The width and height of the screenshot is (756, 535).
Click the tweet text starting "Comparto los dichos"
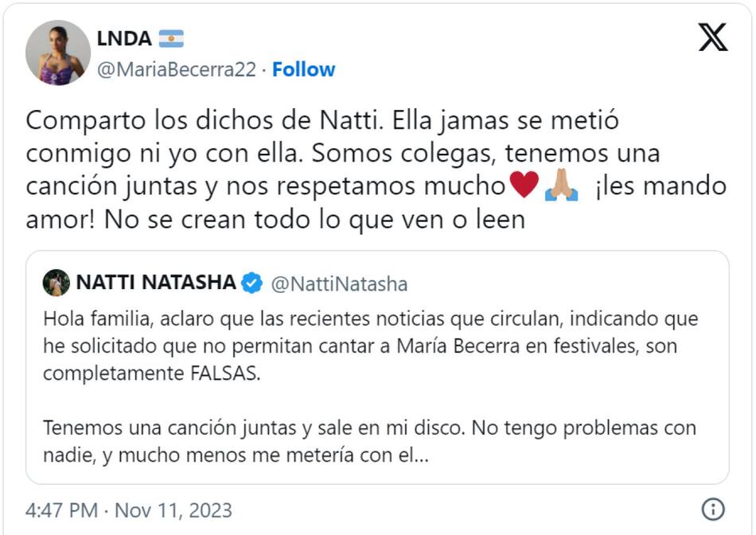pyautogui.click(x=321, y=121)
